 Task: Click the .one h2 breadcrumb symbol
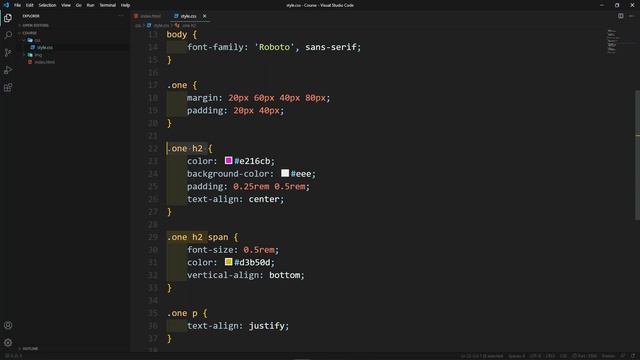pos(189,25)
